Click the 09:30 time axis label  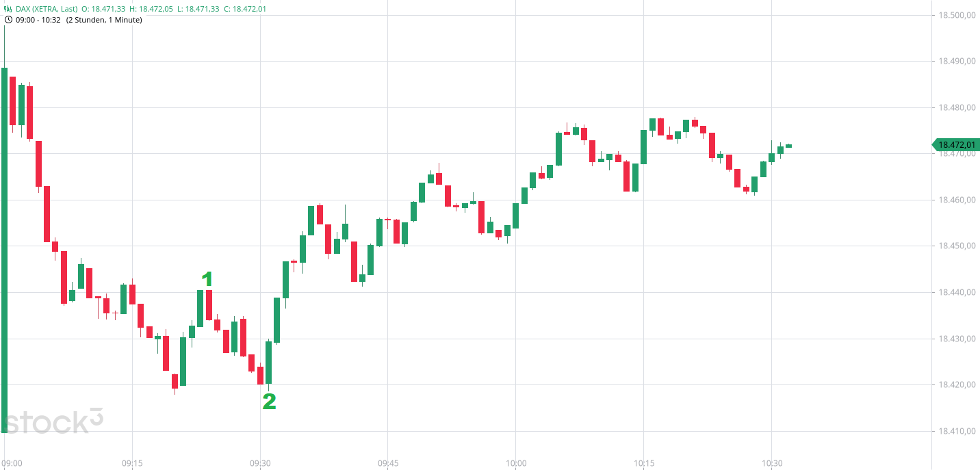click(260, 464)
